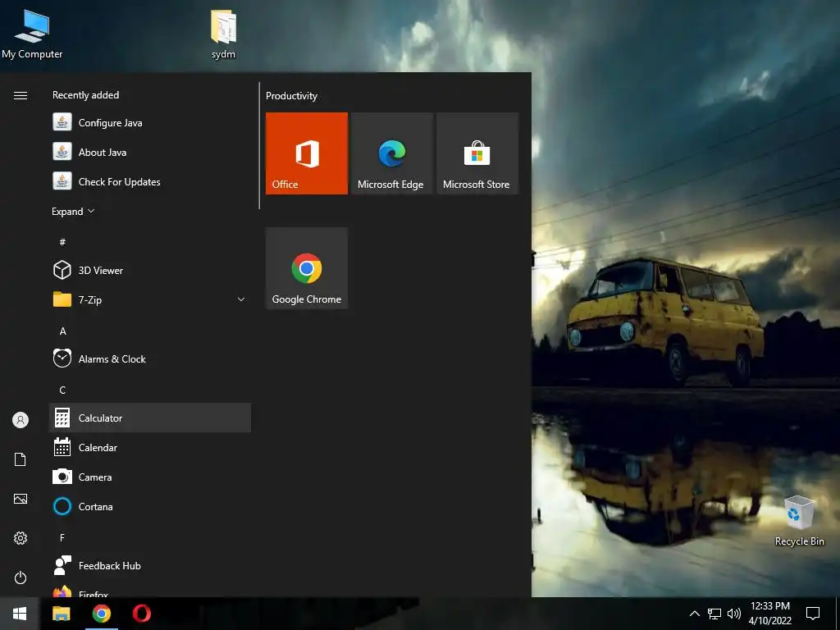The width and height of the screenshot is (840, 630).
Task: Expand the Recently added list
Action: [73, 211]
